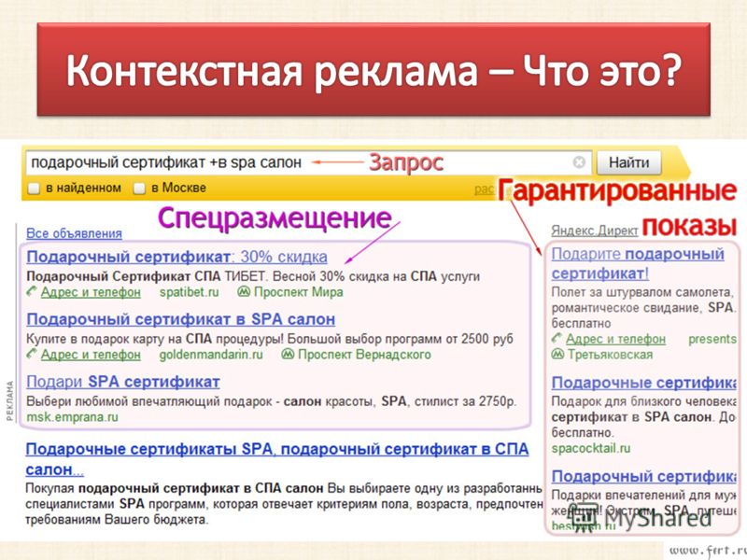This screenshot has width=747, height=560.
Task: Click the ad text 'Выбери любимой впечатляющий подарок'
Action: [x=148, y=401]
